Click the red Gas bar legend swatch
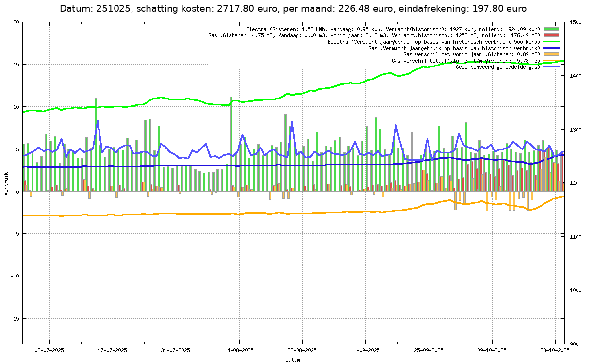This screenshot has height=364, width=594. pyautogui.click(x=551, y=35)
